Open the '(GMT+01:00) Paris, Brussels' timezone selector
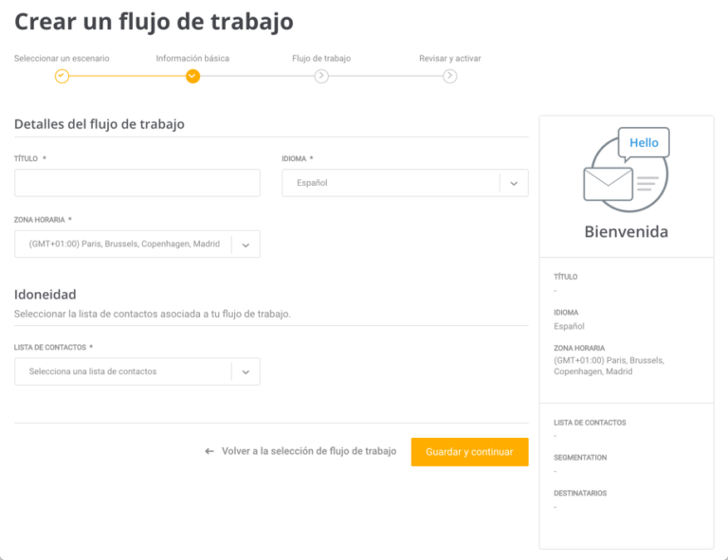 137,244
